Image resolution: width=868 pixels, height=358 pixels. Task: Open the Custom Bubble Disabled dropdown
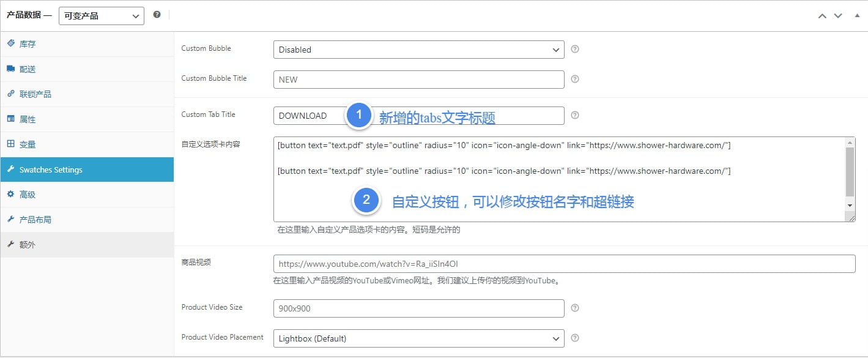[x=418, y=50]
